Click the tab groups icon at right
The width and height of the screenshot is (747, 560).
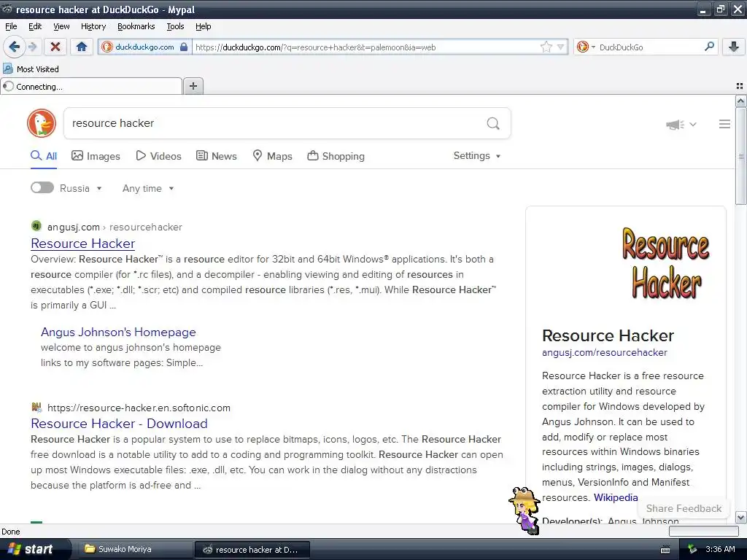(x=740, y=86)
